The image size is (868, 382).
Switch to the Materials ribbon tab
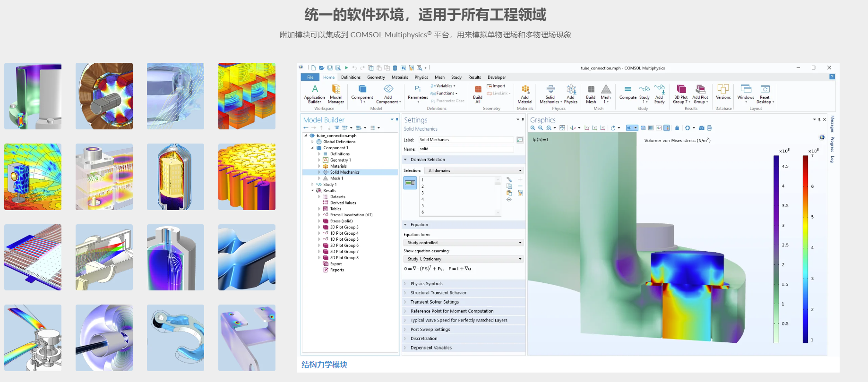(x=400, y=77)
